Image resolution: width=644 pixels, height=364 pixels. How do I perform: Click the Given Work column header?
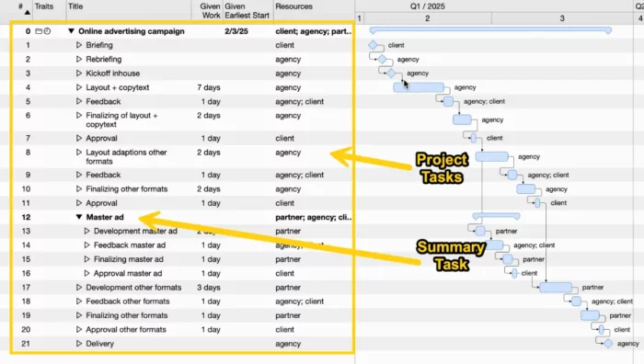(x=210, y=11)
